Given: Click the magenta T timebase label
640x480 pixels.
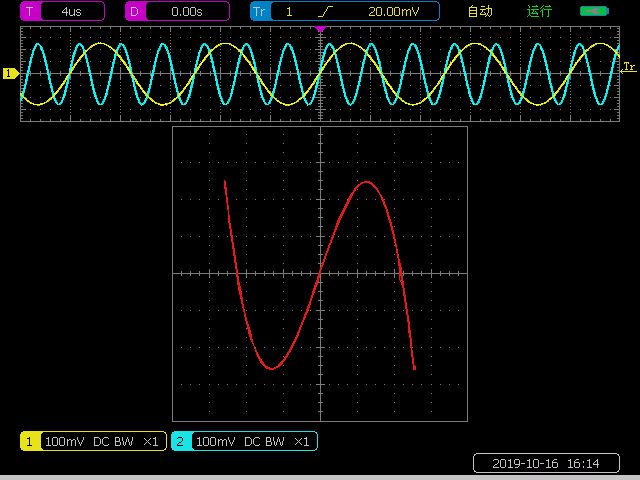Looking at the screenshot, I should (30, 12).
